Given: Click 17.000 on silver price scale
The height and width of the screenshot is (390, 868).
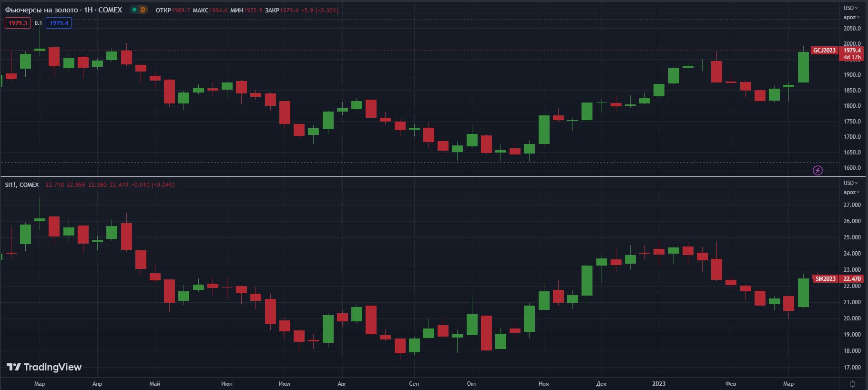Looking at the screenshot, I should coord(852,368).
